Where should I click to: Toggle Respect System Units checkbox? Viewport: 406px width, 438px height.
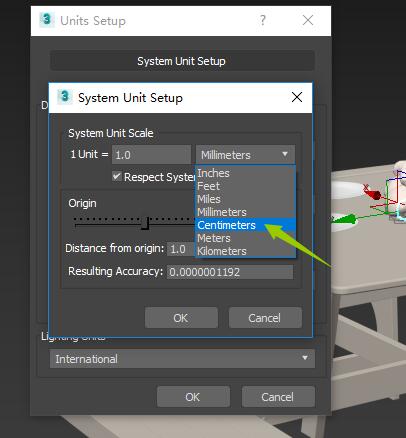coord(116,176)
